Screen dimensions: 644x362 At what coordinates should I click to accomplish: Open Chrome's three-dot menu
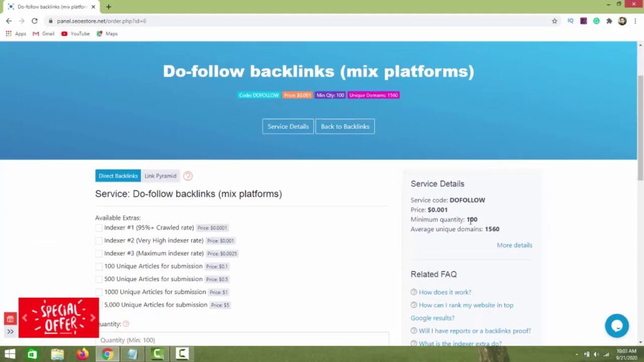coord(635,21)
